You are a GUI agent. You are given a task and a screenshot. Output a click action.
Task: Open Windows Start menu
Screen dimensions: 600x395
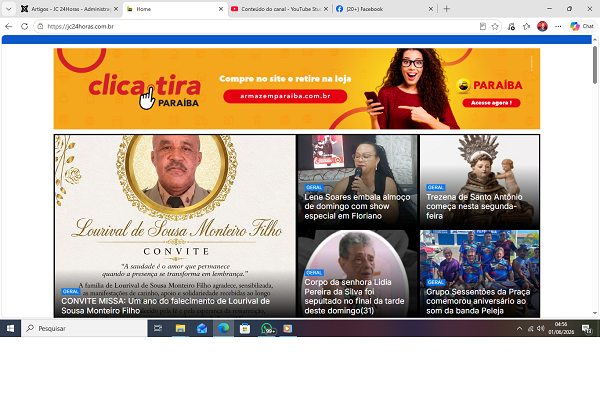click(10, 328)
